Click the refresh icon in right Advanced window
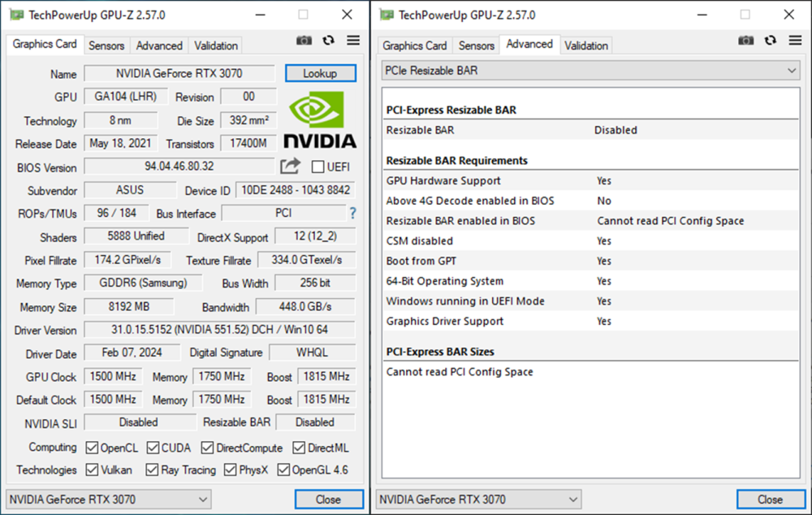Screen dimensions: 812x515 click(x=771, y=41)
